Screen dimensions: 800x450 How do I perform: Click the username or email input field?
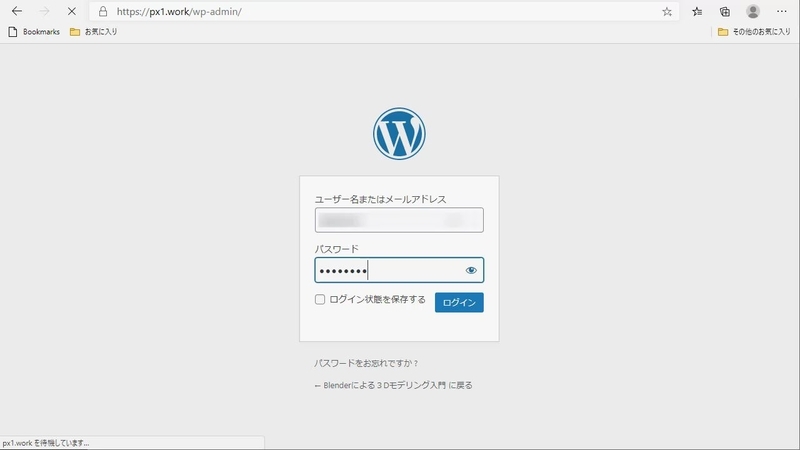(399, 220)
